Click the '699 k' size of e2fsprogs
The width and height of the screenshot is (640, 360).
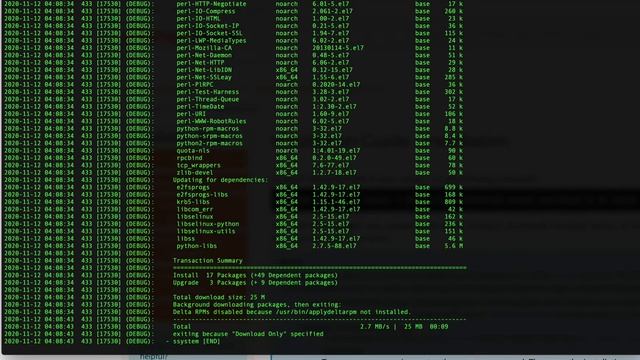click(453, 187)
